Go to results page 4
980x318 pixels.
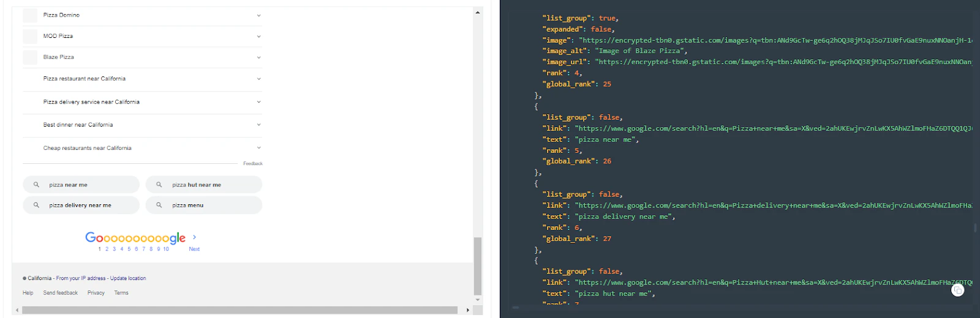click(121, 249)
